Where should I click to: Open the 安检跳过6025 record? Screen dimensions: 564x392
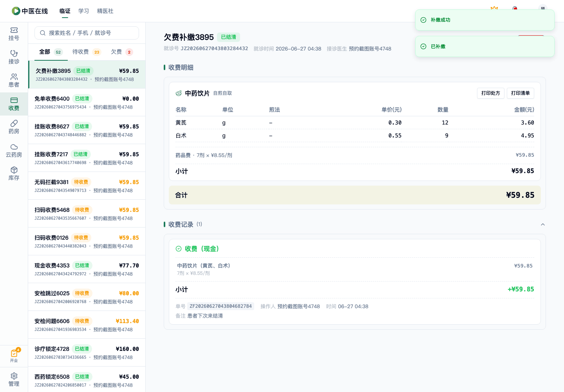tap(87, 297)
